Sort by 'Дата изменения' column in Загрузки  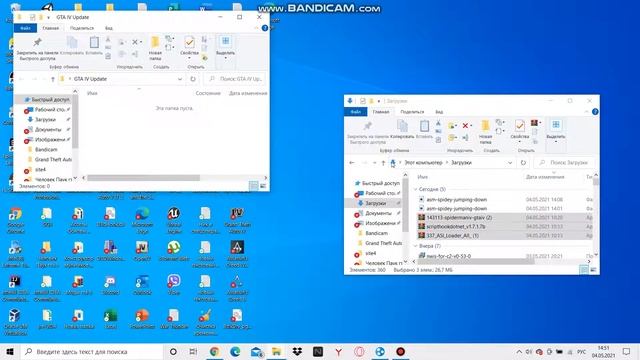(x=545, y=177)
